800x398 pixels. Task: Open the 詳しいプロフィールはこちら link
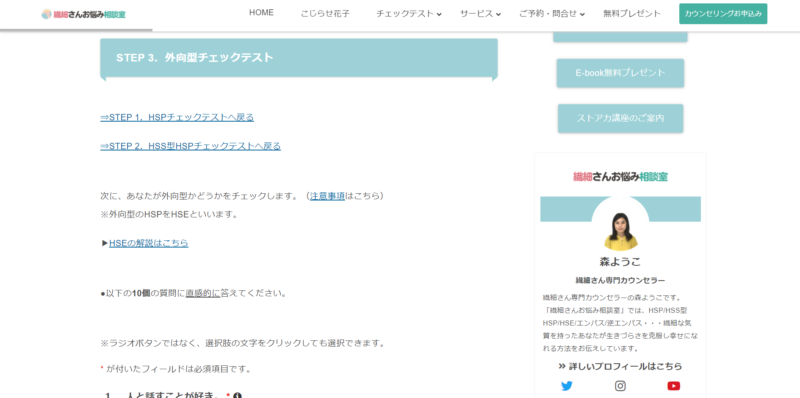620,366
